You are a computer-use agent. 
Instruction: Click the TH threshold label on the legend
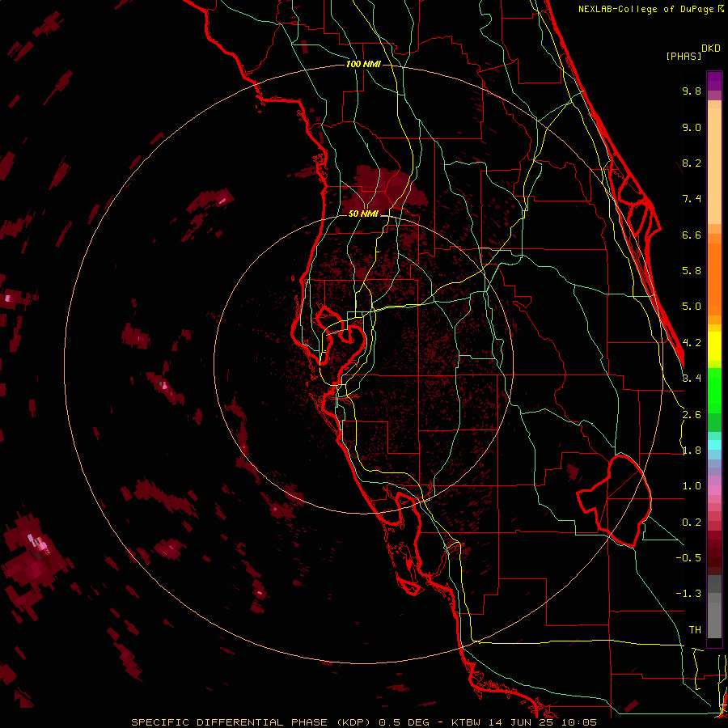click(x=695, y=630)
